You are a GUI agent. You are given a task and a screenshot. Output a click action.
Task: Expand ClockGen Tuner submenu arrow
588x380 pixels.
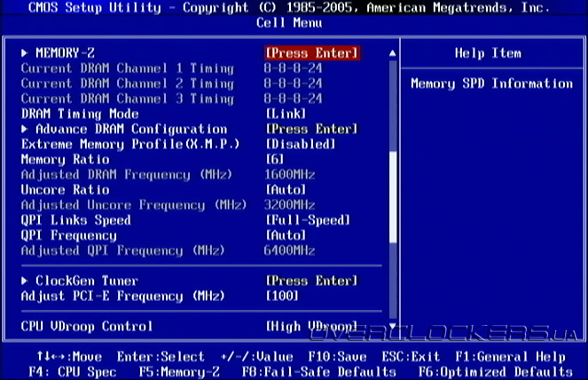coord(24,281)
